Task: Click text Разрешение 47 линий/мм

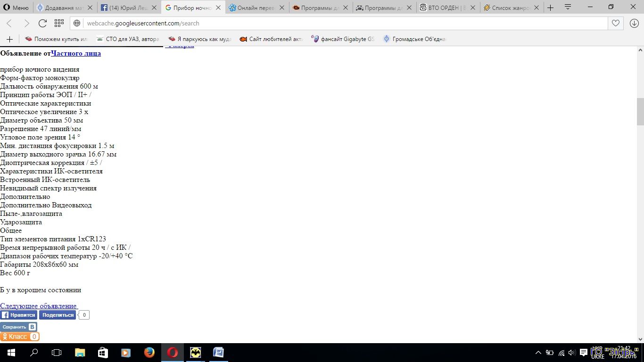Action: [41, 129]
